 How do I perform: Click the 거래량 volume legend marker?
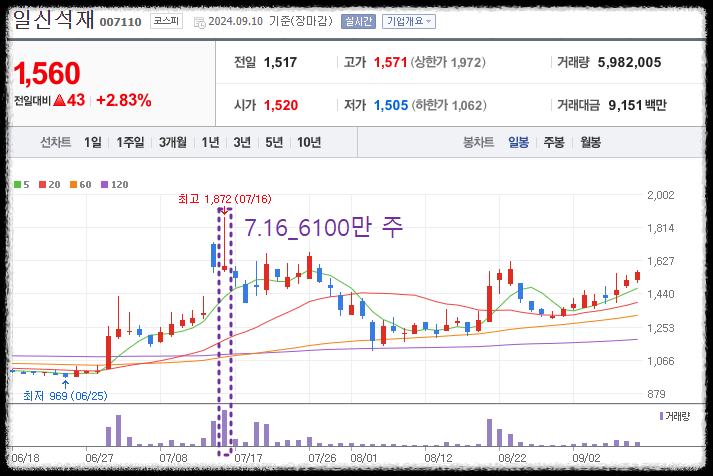point(662,416)
